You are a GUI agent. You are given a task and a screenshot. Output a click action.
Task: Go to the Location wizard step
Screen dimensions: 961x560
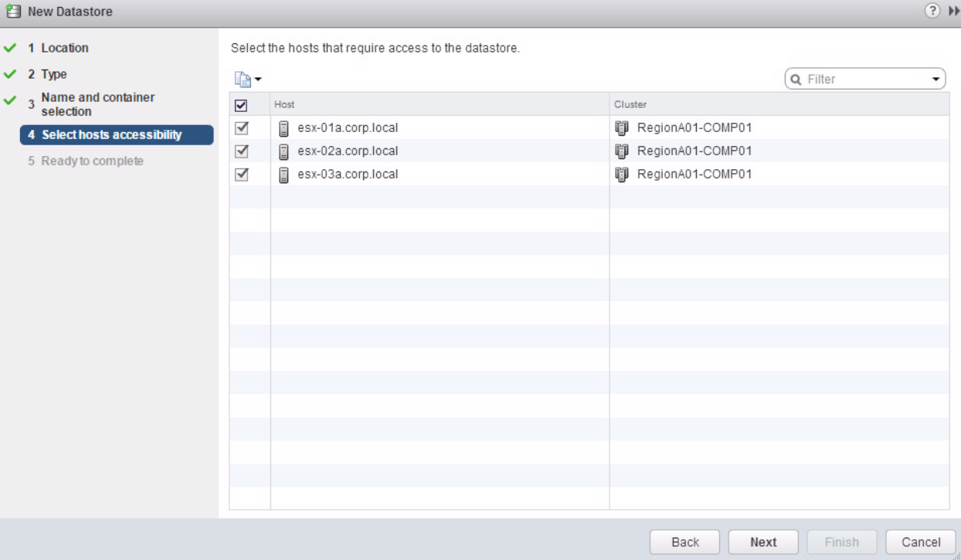pyautogui.click(x=65, y=48)
